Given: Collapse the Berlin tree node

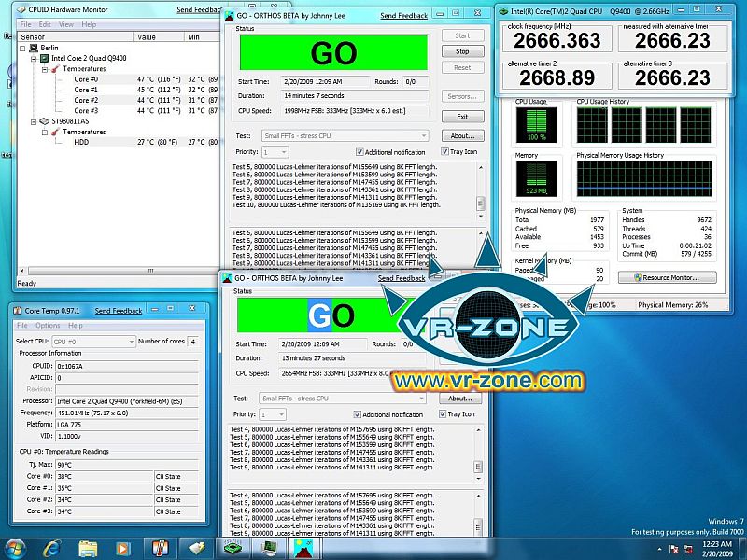Looking at the screenshot, I should (22, 46).
